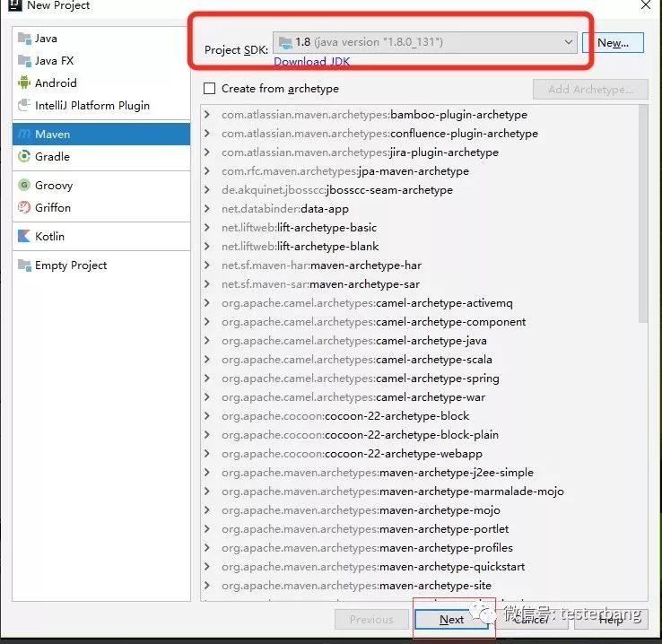This screenshot has width=662, height=644.
Task: Click the Gradle icon
Action: click(x=24, y=156)
